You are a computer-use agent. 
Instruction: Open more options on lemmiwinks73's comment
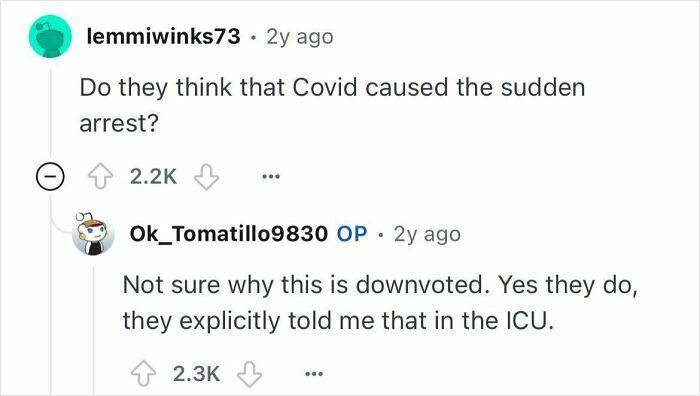(x=271, y=177)
